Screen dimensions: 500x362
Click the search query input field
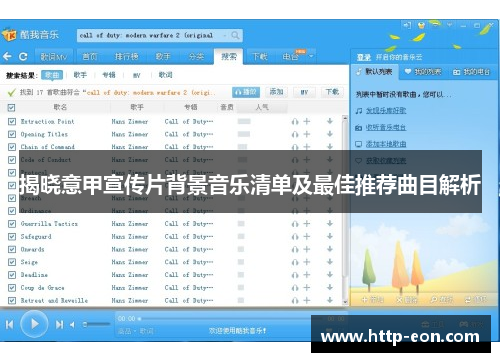149,35
